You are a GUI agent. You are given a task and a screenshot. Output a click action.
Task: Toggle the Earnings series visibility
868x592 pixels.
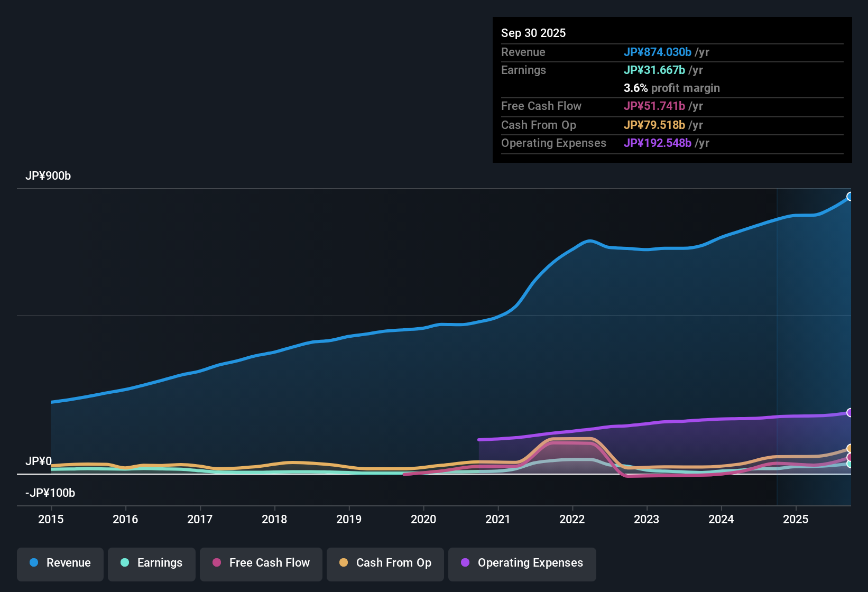[151, 563]
